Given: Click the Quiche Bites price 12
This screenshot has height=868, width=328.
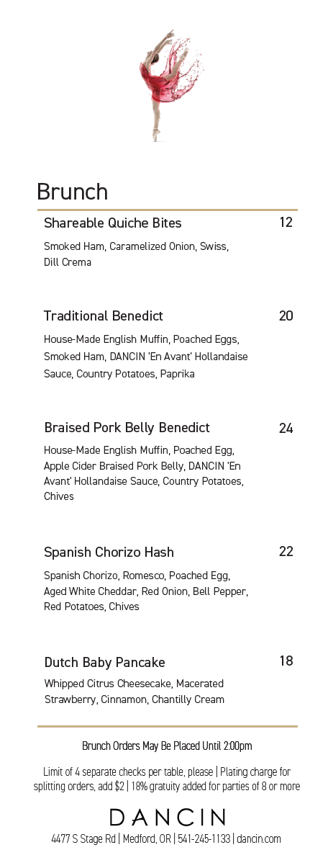Looking at the screenshot, I should pos(286,223).
